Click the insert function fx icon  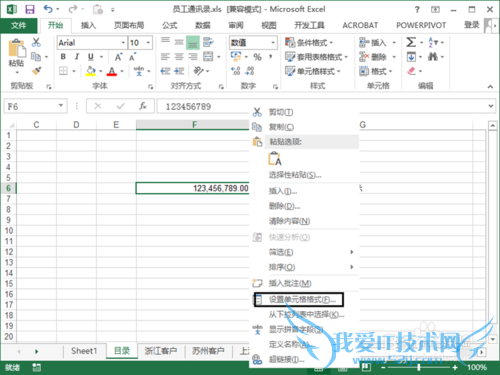point(143,106)
